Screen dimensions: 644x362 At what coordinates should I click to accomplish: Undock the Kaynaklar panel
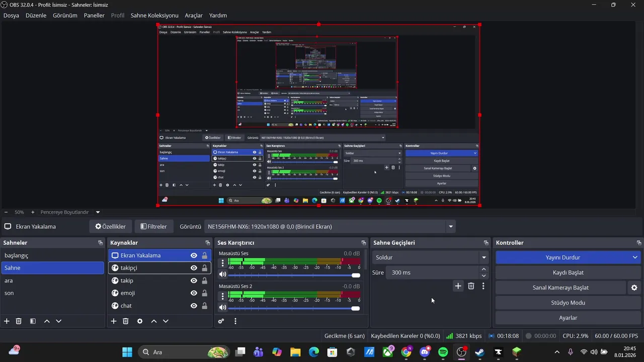pyautogui.click(x=207, y=243)
